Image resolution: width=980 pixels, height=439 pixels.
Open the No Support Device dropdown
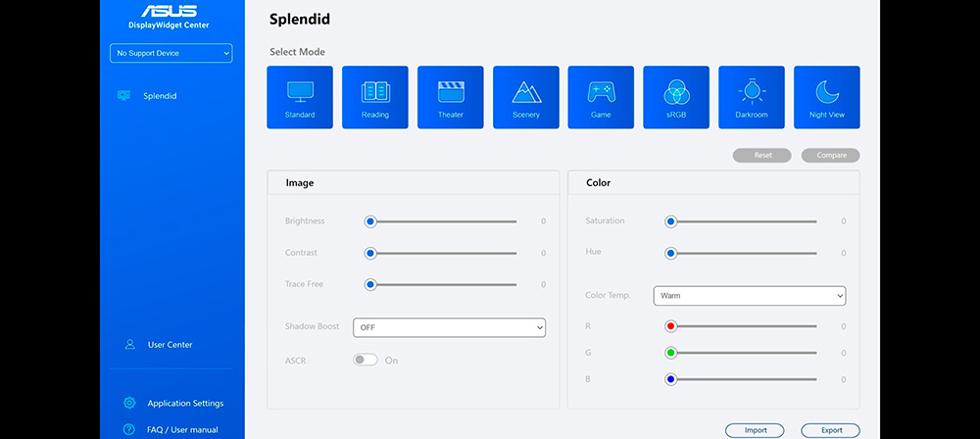click(x=171, y=53)
